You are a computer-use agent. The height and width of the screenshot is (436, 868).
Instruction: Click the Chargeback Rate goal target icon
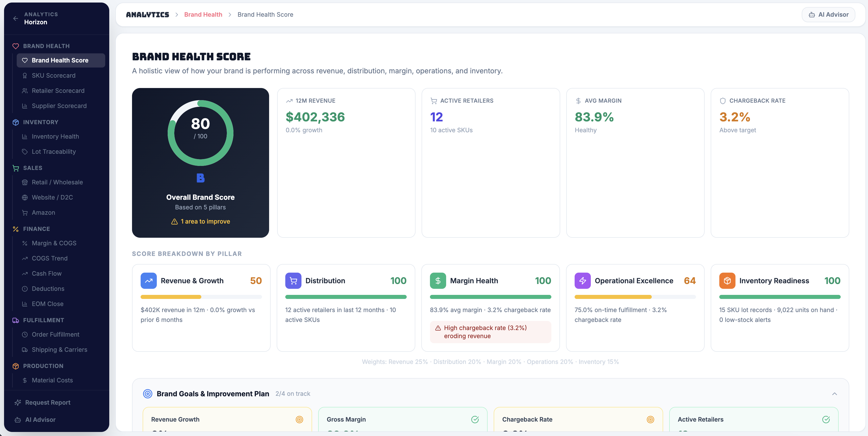650,420
